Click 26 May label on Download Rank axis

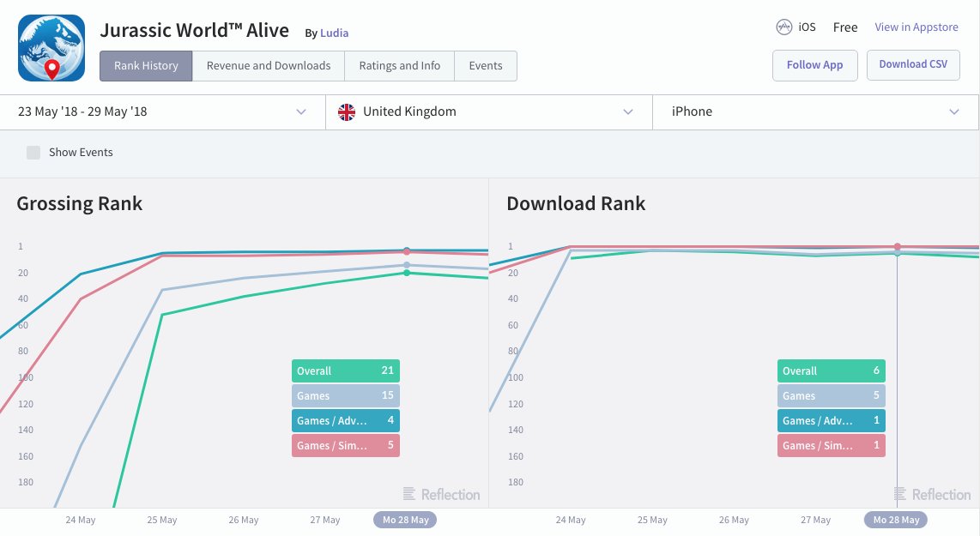coord(734,520)
